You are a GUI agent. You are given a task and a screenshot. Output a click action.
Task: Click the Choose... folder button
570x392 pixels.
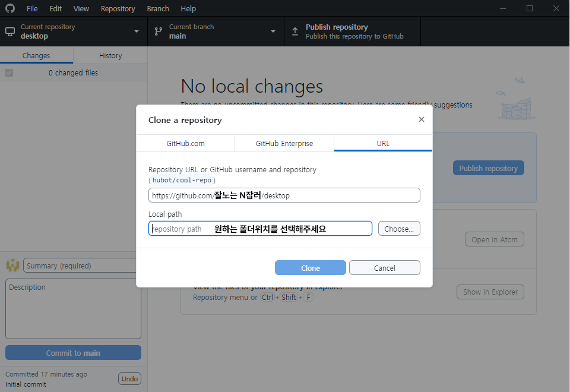click(x=399, y=229)
